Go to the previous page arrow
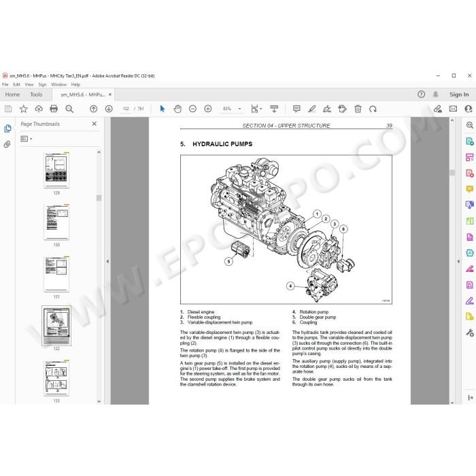The width and height of the screenshot is (476, 476). [94, 109]
